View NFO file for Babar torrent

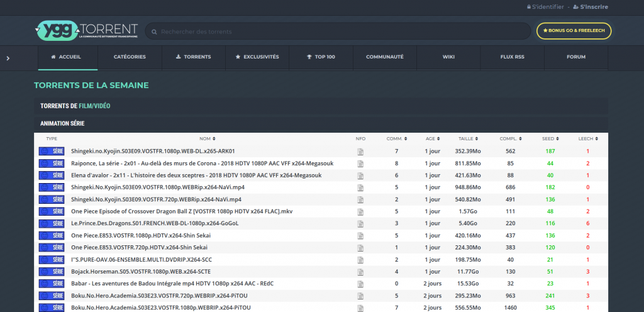360,283
